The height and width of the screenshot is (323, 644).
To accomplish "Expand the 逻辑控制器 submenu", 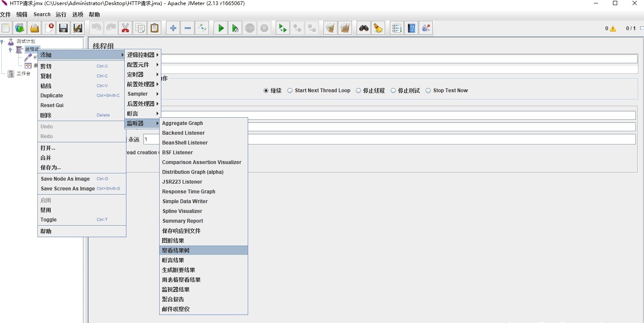I will coord(143,55).
